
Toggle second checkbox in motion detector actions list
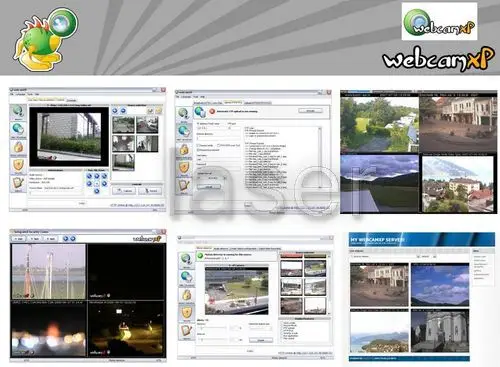click(x=282, y=326)
